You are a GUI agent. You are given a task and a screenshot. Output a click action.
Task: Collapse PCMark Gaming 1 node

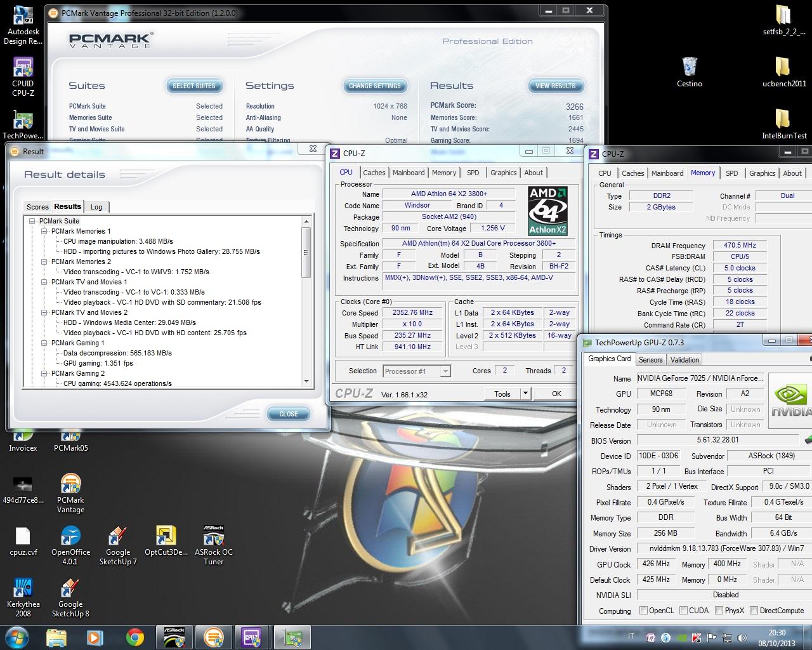coord(44,343)
